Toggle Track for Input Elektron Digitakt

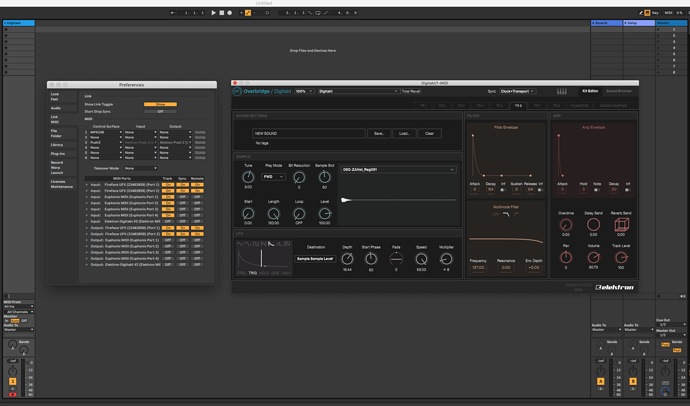point(168,221)
